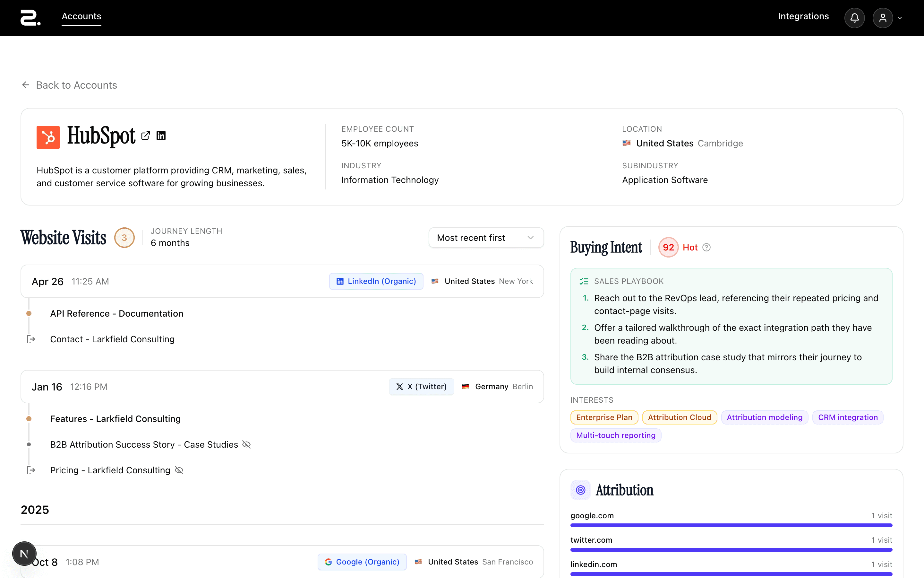Open API Reference - Documentation page entry
This screenshot has width=924, height=578.
pyautogui.click(x=117, y=313)
